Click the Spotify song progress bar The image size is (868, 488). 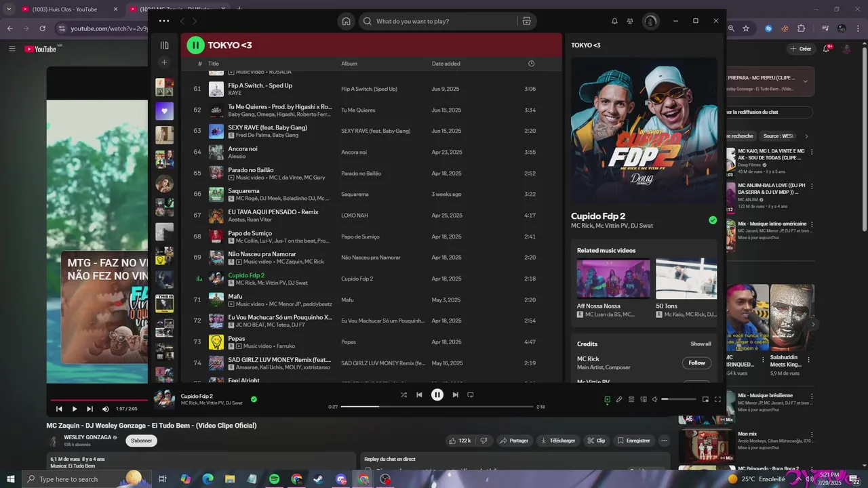437,407
